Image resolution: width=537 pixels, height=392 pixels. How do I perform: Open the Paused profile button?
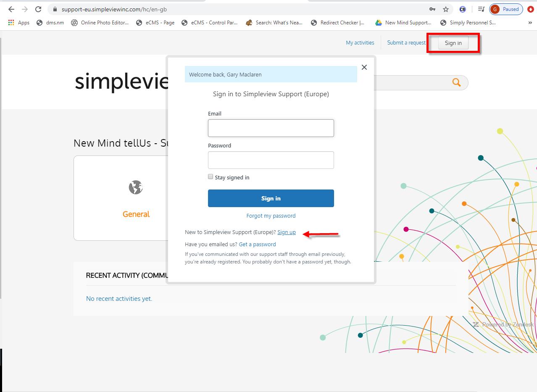pyautogui.click(x=506, y=9)
